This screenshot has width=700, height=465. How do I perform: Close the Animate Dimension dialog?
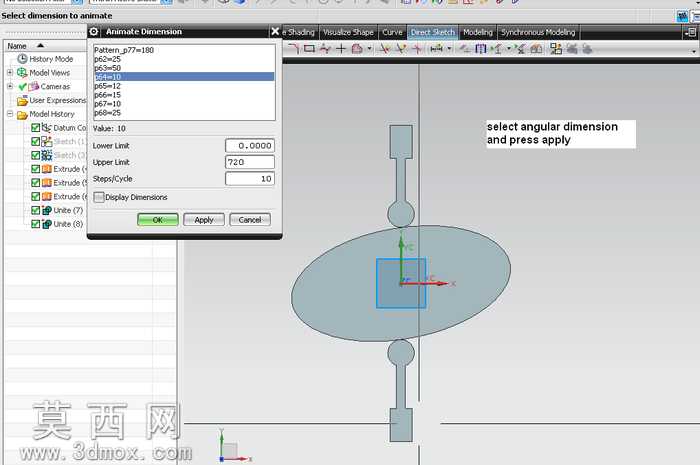click(x=275, y=32)
